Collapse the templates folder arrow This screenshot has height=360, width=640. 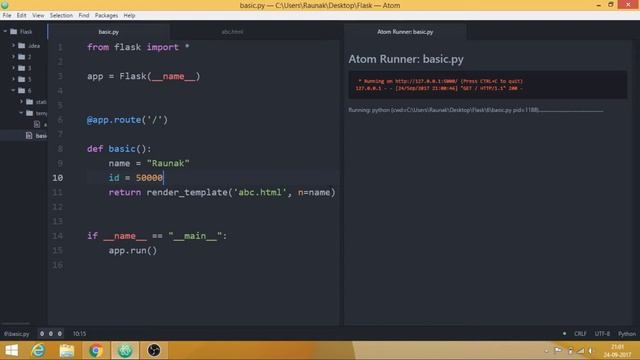click(21, 113)
